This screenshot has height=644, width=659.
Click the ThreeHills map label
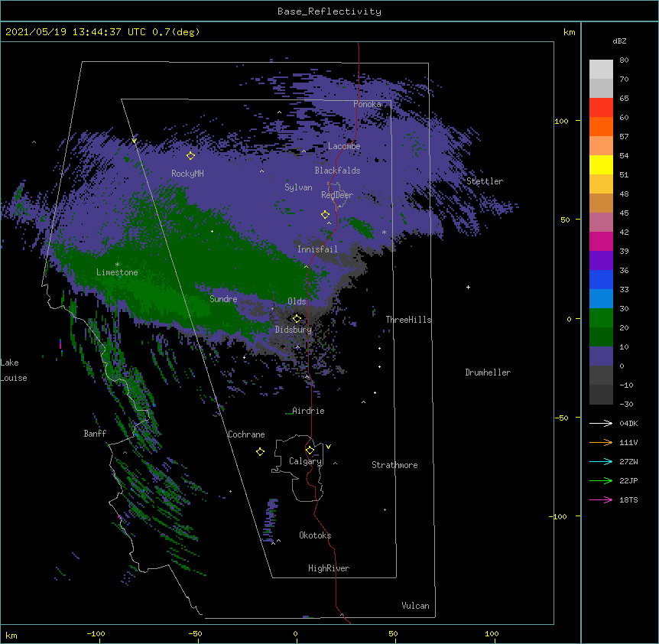[408, 320]
